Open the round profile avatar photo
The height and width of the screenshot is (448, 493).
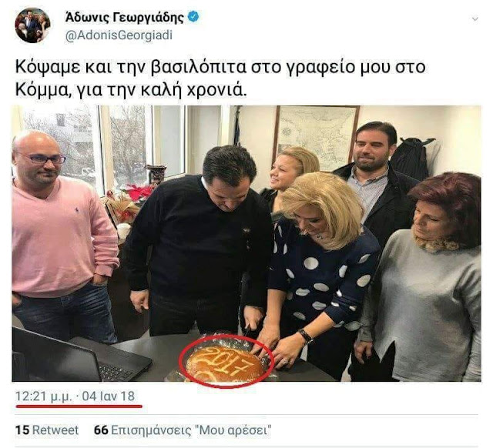32,25
